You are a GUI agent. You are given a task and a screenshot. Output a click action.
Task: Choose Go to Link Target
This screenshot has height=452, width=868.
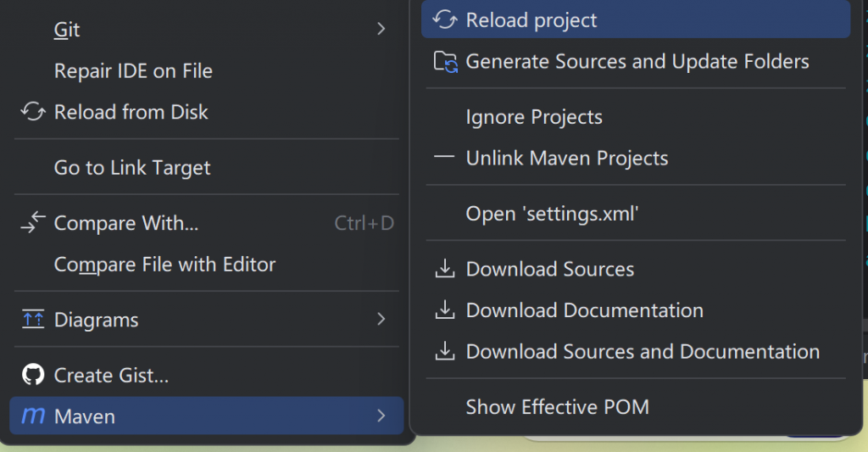pos(132,168)
